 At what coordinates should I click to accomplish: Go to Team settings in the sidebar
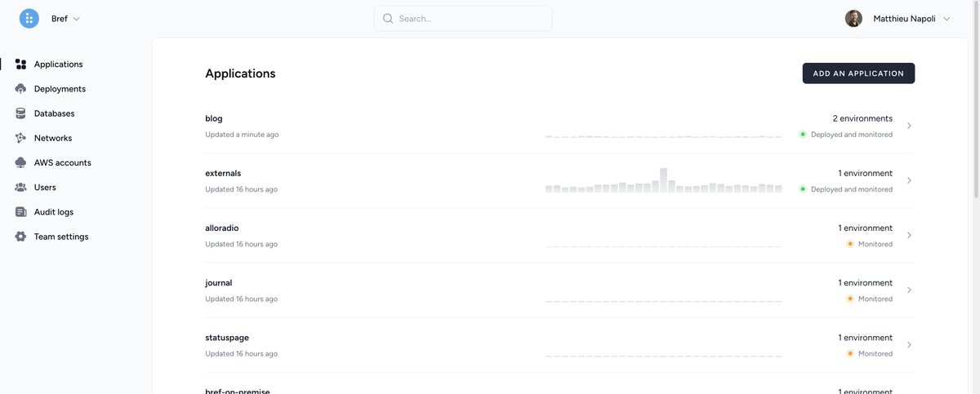click(x=61, y=237)
